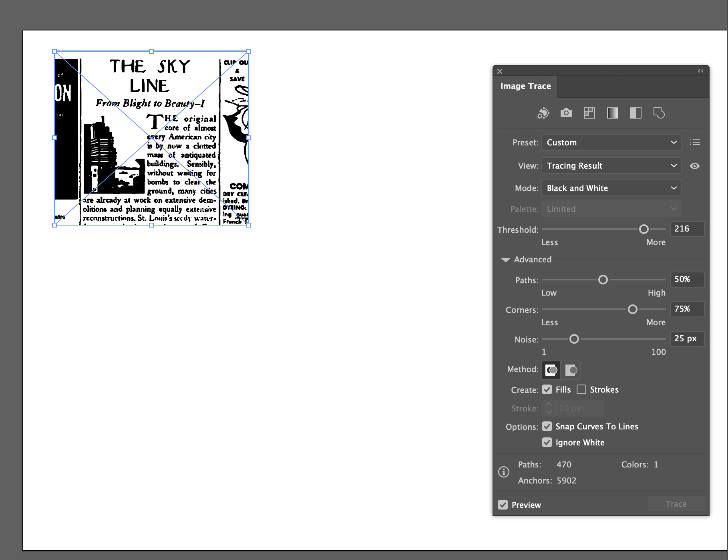This screenshot has width=728, height=560.
Task: Turn off the Preview checkbox
Action: 503,505
